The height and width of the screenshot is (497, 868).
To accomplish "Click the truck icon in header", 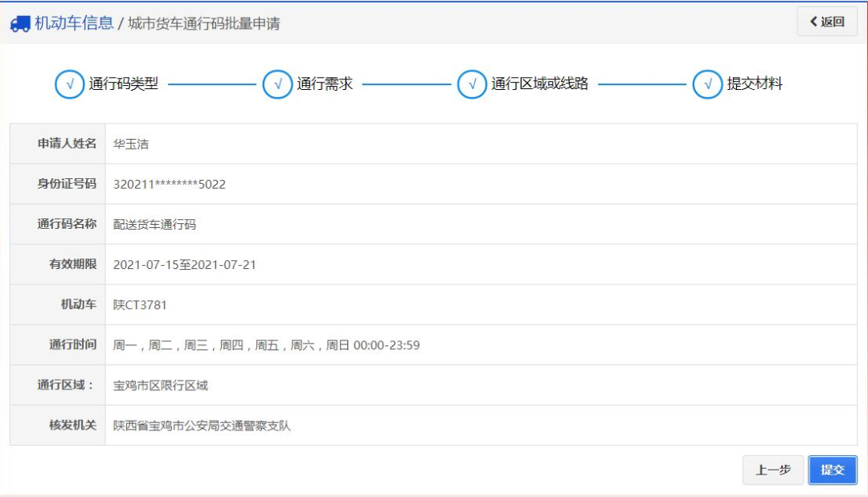I will pos(20,23).
